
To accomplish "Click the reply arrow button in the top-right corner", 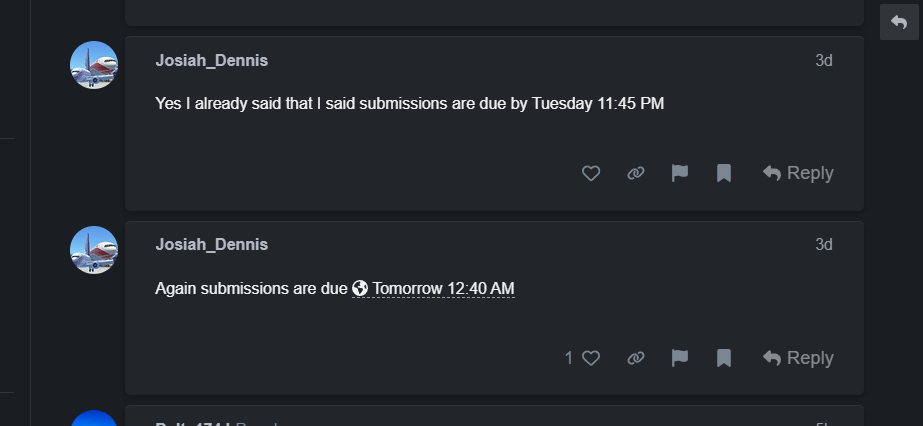I will tap(899, 22).
